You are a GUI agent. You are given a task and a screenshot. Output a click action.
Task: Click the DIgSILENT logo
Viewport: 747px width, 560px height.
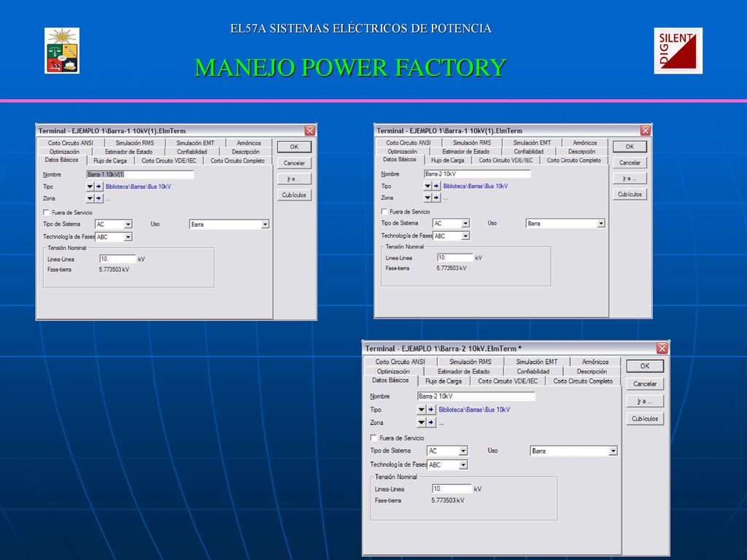(678, 50)
